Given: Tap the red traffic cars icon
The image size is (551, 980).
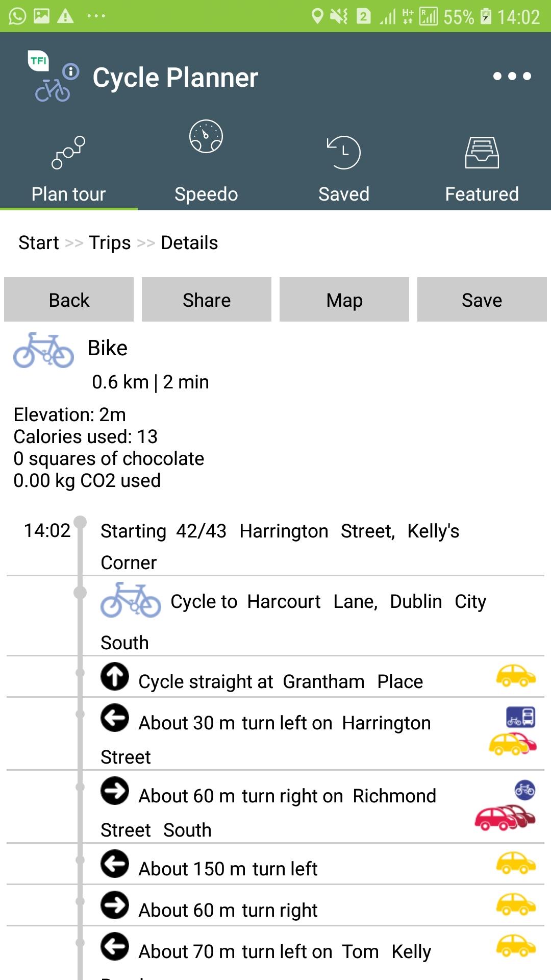Looking at the screenshot, I should tap(505, 817).
